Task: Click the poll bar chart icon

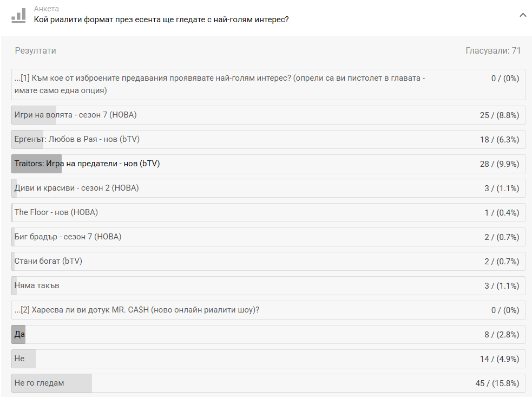Action: 18,15
